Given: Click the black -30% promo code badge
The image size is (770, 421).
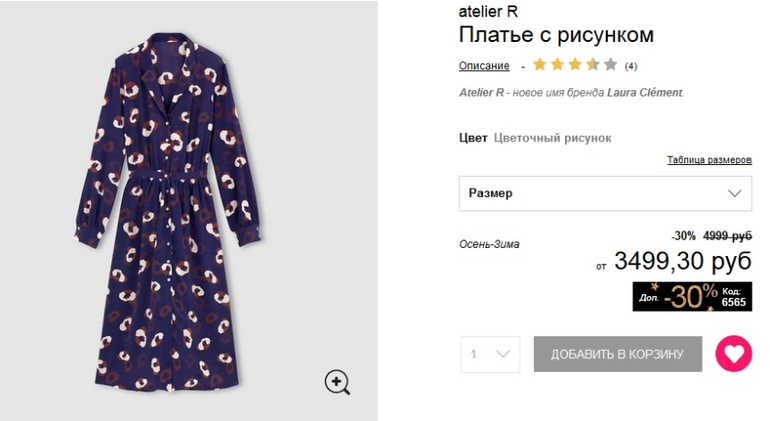Looking at the screenshot, I should [x=691, y=296].
